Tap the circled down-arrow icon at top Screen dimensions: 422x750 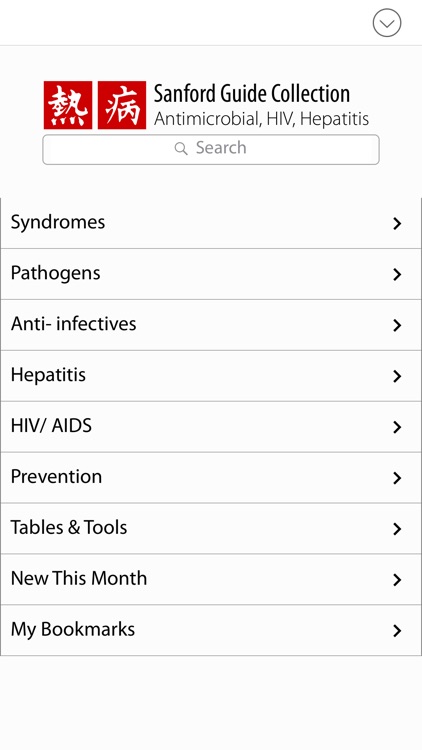[x=387, y=22]
